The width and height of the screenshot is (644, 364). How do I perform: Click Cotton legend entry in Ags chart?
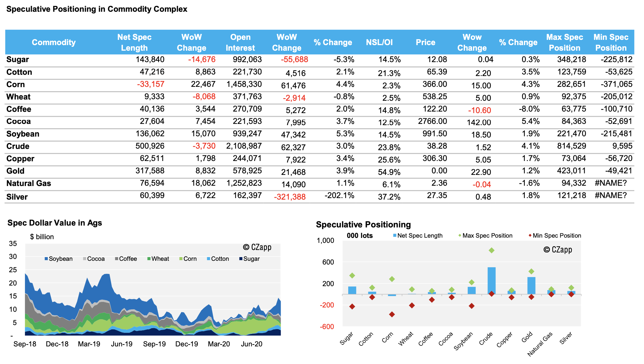coord(218,259)
